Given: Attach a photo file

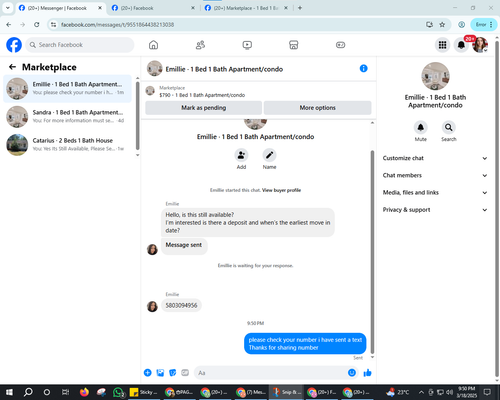Looking at the screenshot, I should pyautogui.click(x=160, y=373).
